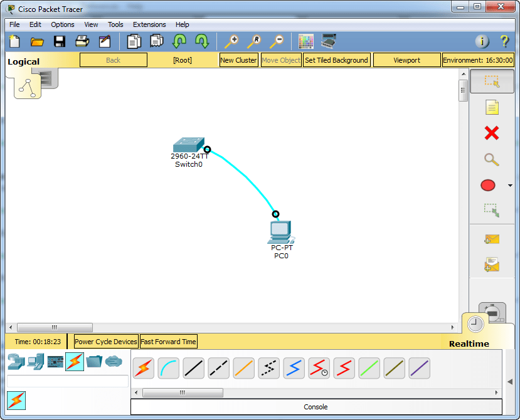Viewport: 520px width, 420px height.
Task: Click the workspace horizontal scrollbar
Action: [x=55, y=327]
